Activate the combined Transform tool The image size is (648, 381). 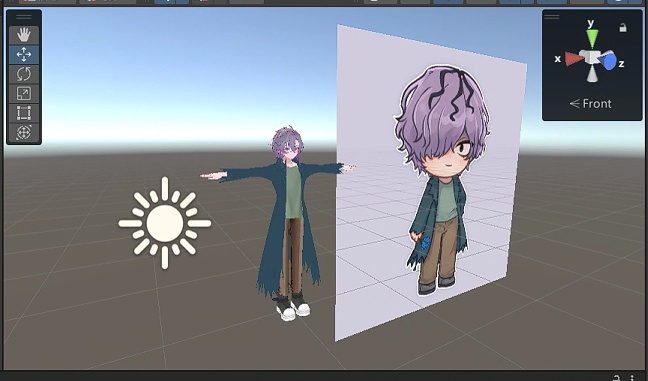tap(24, 132)
